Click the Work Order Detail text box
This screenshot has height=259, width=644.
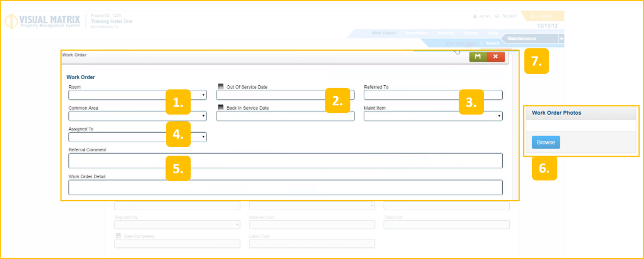point(285,188)
